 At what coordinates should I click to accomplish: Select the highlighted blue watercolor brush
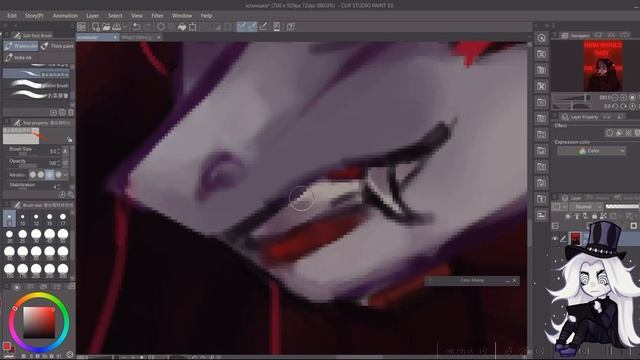tap(36, 74)
